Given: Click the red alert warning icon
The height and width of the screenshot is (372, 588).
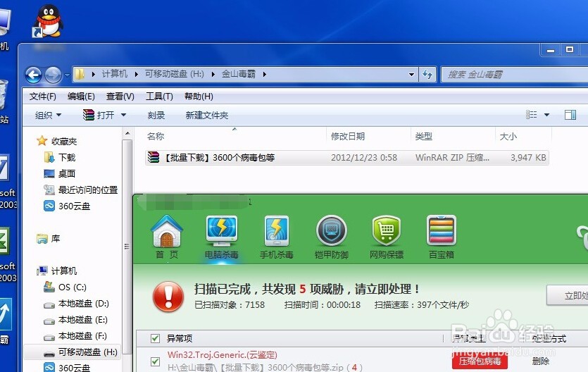Looking at the screenshot, I should [x=168, y=297].
